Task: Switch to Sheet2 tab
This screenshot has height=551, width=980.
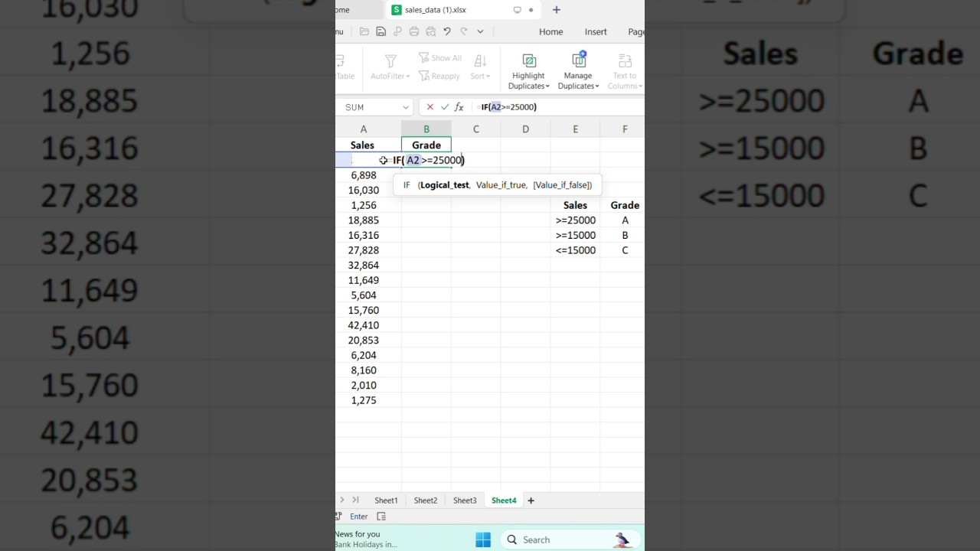Action: click(426, 500)
